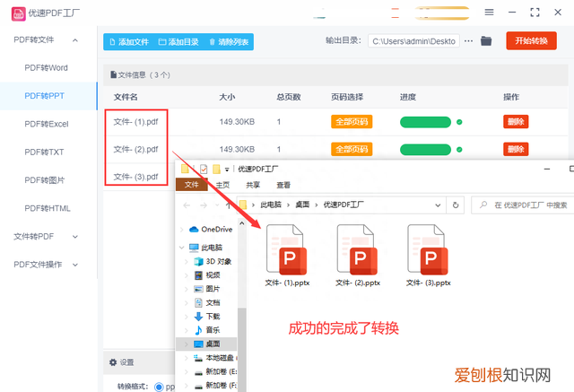Screen dimensions: 574x392
Task: Select the 文件- (3).pptx file icon
Action: (x=428, y=249)
